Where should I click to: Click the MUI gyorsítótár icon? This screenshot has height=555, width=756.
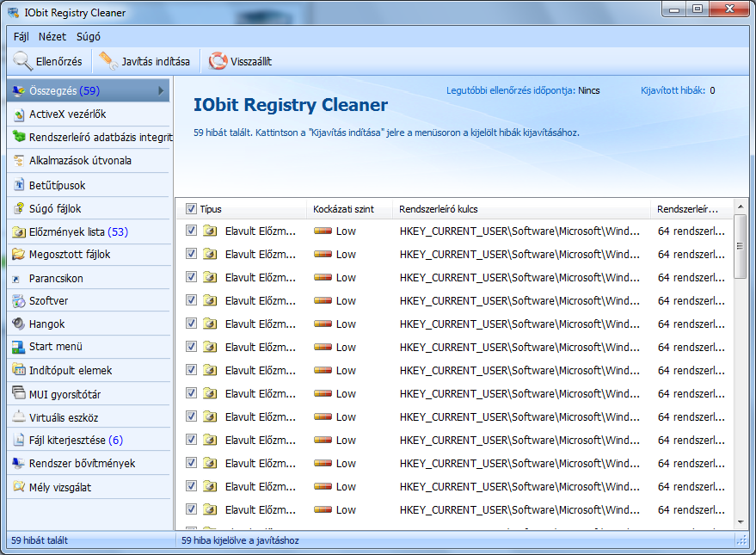[18, 393]
